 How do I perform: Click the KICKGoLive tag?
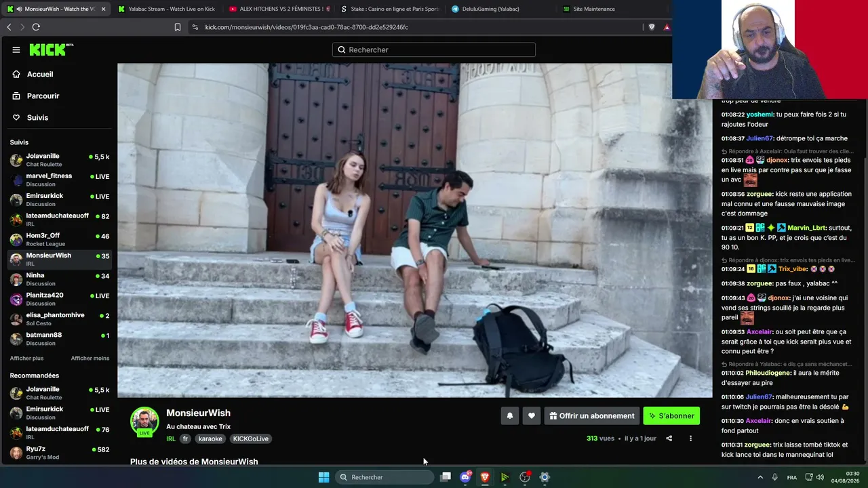click(251, 439)
